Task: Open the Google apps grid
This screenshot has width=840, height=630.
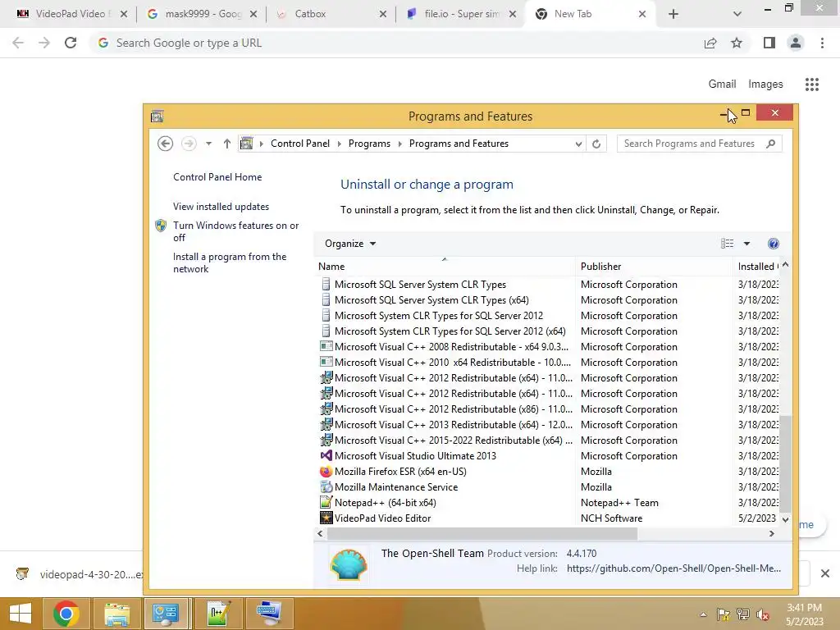Action: pos(812,84)
